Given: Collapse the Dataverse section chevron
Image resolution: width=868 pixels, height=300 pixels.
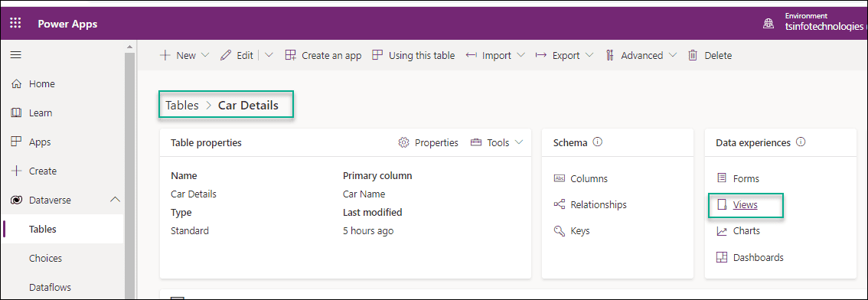Looking at the screenshot, I should click(x=115, y=200).
